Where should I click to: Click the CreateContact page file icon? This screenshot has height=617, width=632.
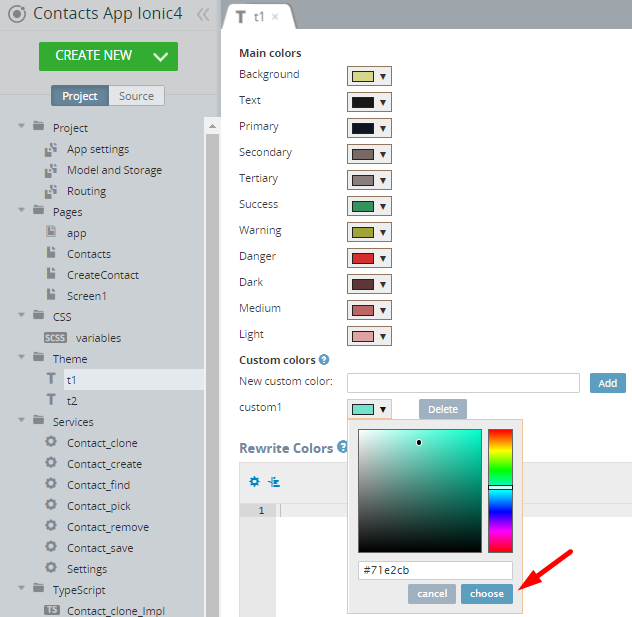(x=51, y=273)
